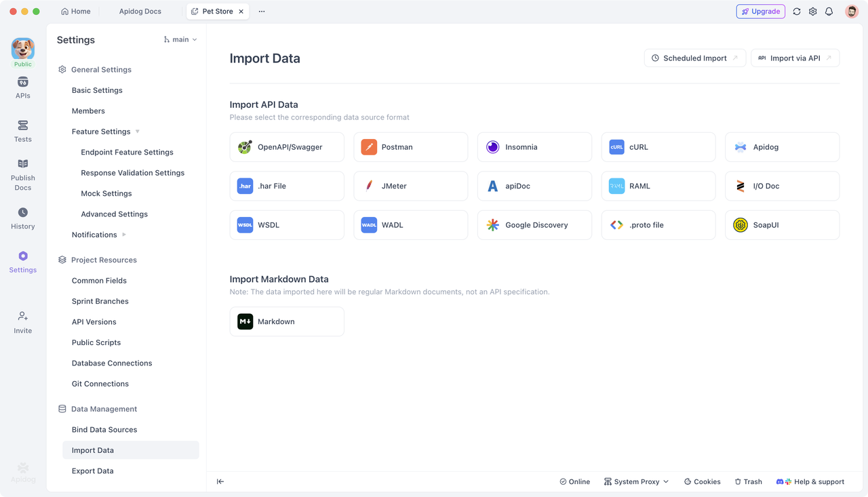Click the sync/refresh icon in the title bar
The image size is (868, 497).
pos(797,12)
